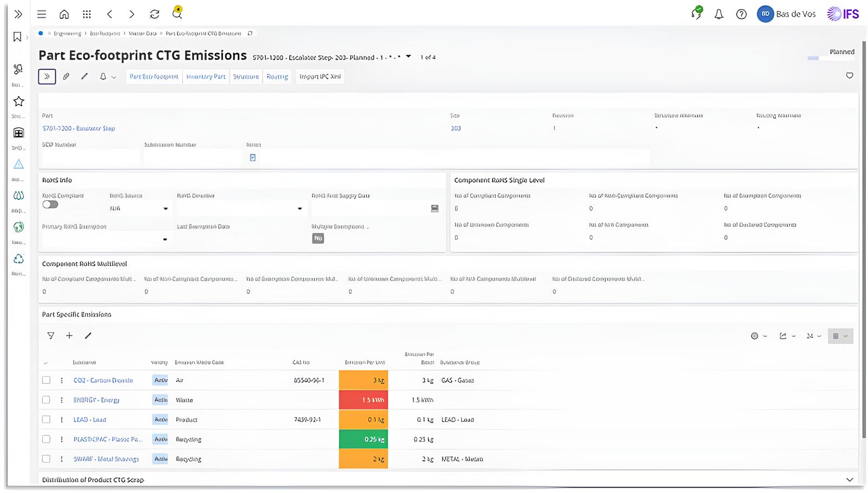Click the red 1.5 kWh emission cell

pos(363,400)
